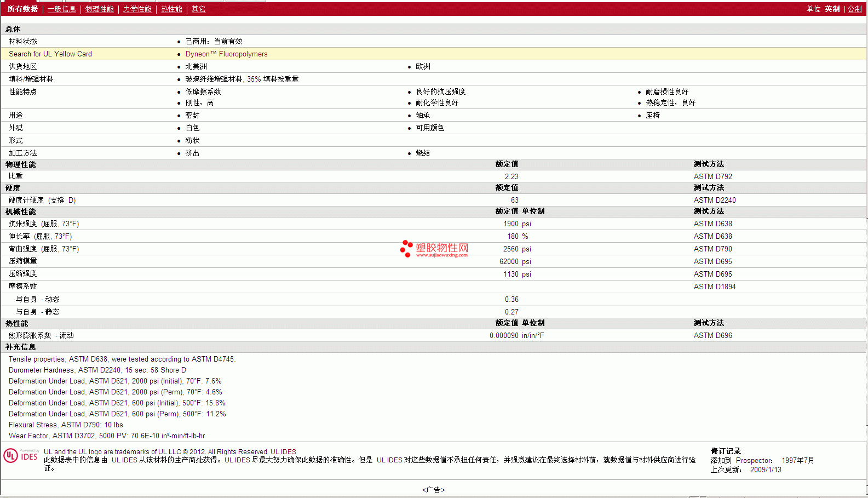Click 密封 use entry
Screen dimensions: 868x498
(x=193, y=116)
